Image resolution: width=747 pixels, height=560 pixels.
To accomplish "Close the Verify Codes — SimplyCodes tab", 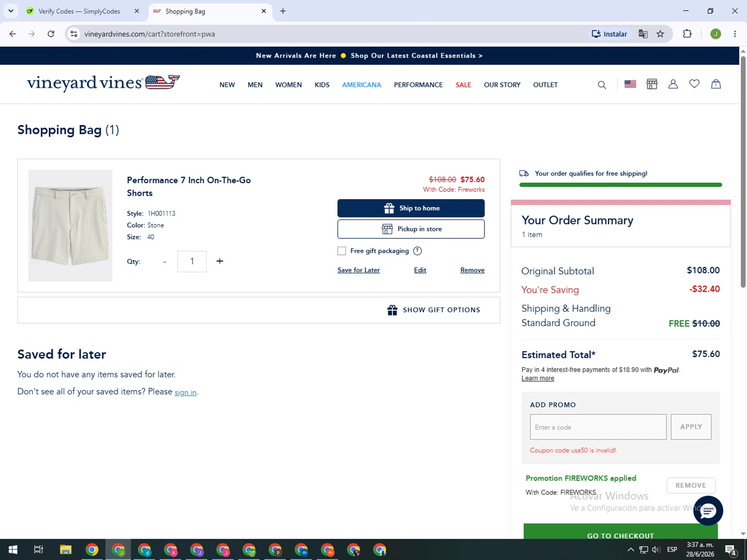I will tap(137, 11).
